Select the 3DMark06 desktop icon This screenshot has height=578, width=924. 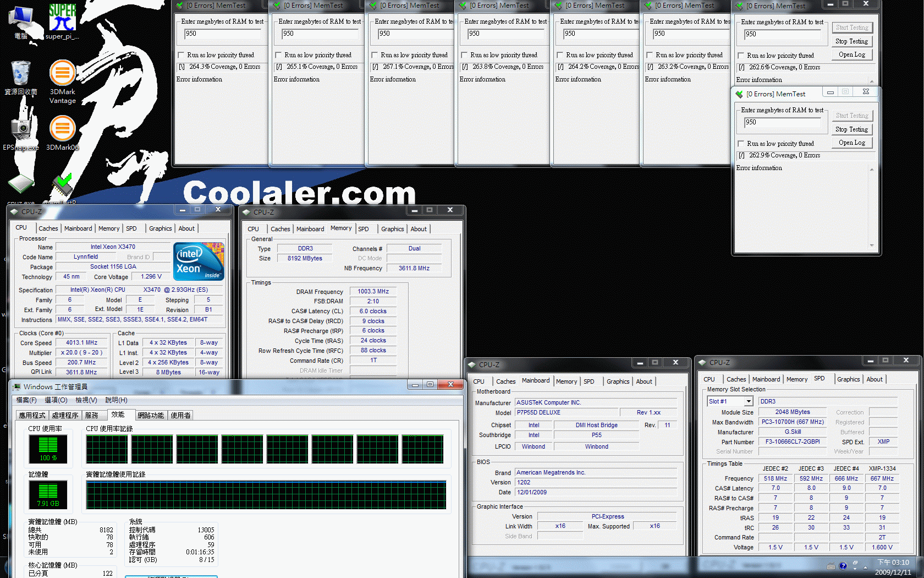[62, 133]
